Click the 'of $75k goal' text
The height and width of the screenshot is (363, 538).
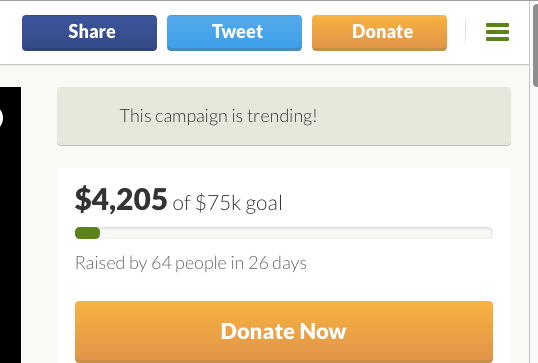point(227,203)
